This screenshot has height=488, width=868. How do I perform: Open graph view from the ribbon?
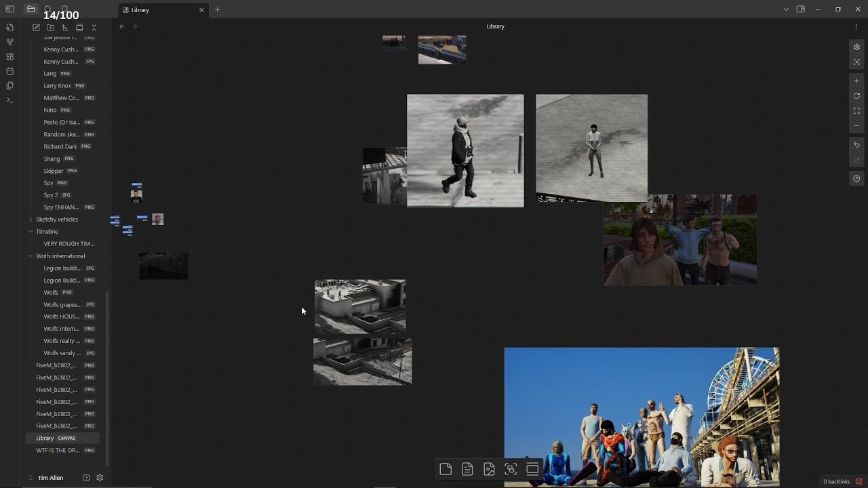pyautogui.click(x=9, y=42)
